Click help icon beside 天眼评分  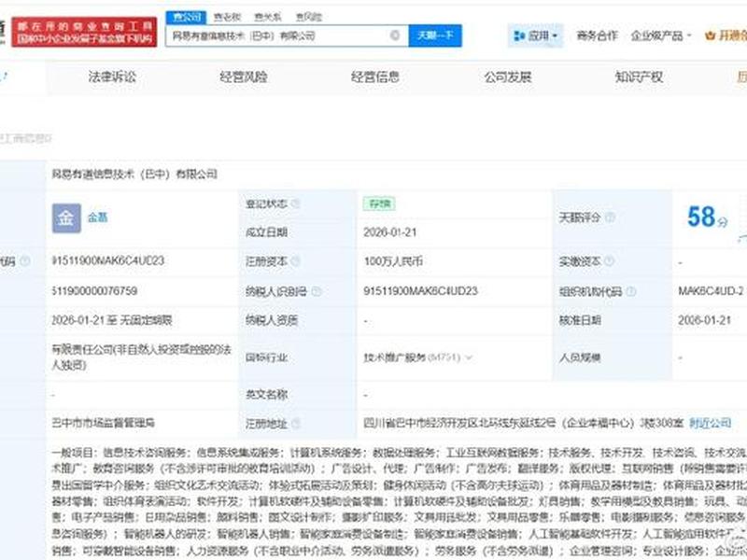pyautogui.click(x=610, y=217)
